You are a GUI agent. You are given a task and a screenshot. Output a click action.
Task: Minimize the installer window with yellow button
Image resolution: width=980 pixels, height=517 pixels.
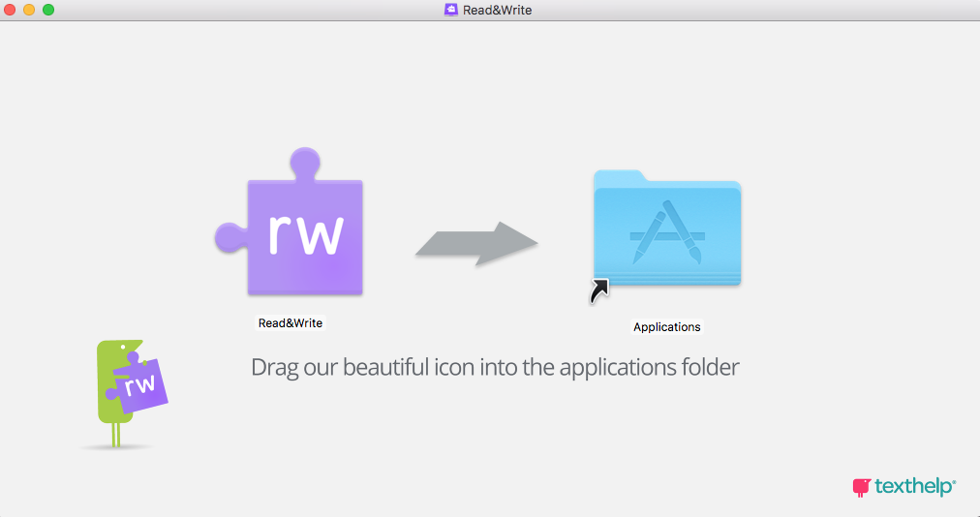[29, 10]
